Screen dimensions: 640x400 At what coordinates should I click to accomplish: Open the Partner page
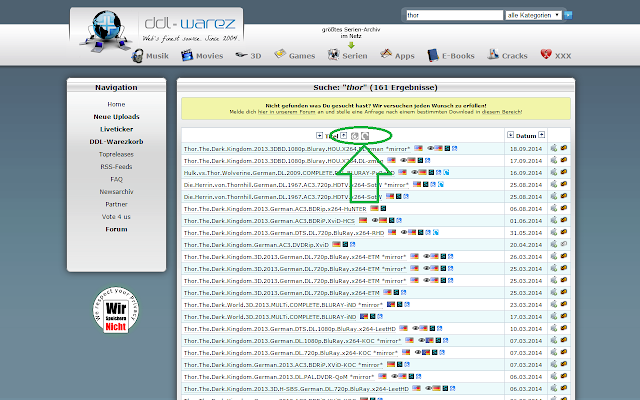click(x=116, y=204)
